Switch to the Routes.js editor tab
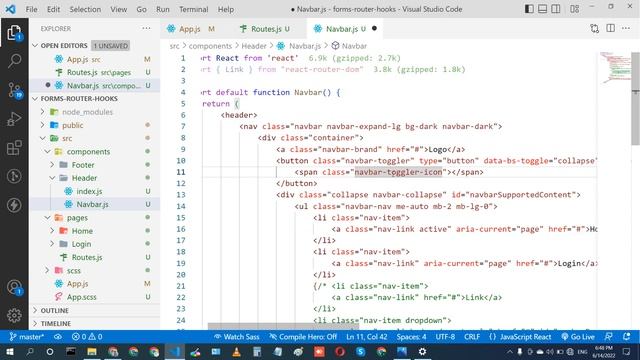 [265, 29]
